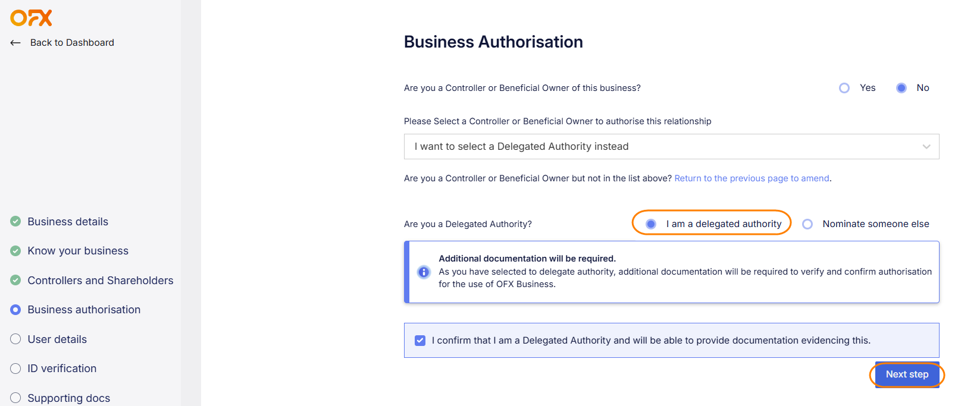Click Controllers and Shareholders checkmark icon
980x406 pixels.
[15, 281]
